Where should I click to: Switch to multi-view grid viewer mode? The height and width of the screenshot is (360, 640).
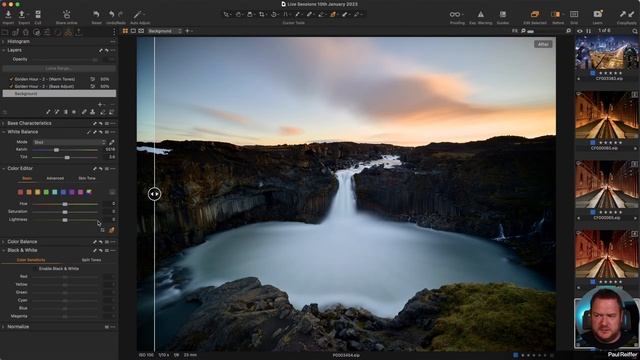[x=125, y=31]
